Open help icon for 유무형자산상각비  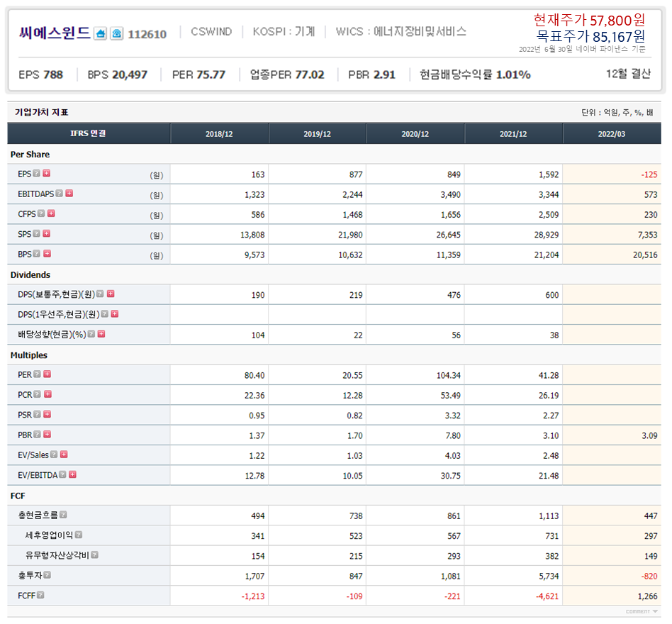click(x=95, y=555)
